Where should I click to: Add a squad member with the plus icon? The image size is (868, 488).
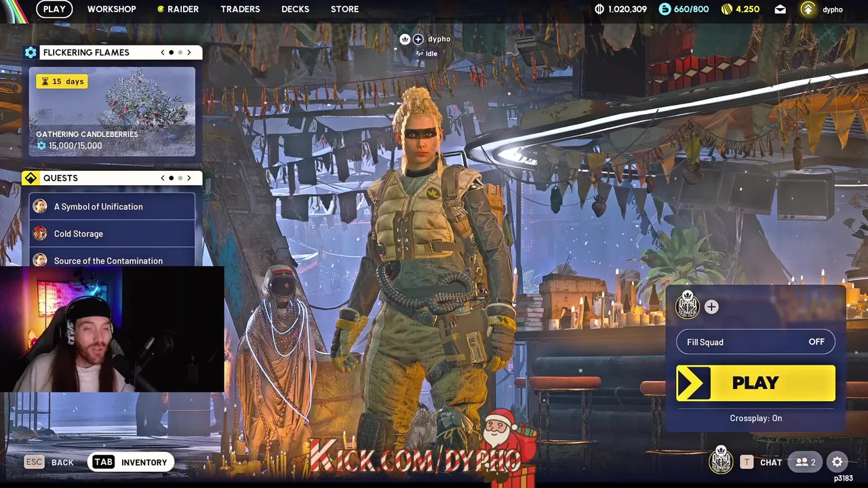tap(711, 307)
